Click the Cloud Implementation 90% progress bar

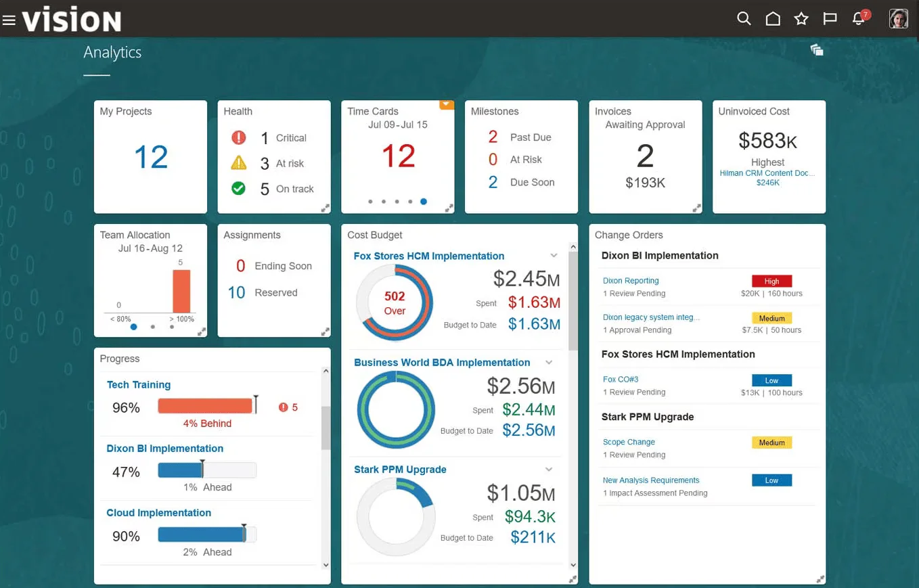click(x=207, y=535)
